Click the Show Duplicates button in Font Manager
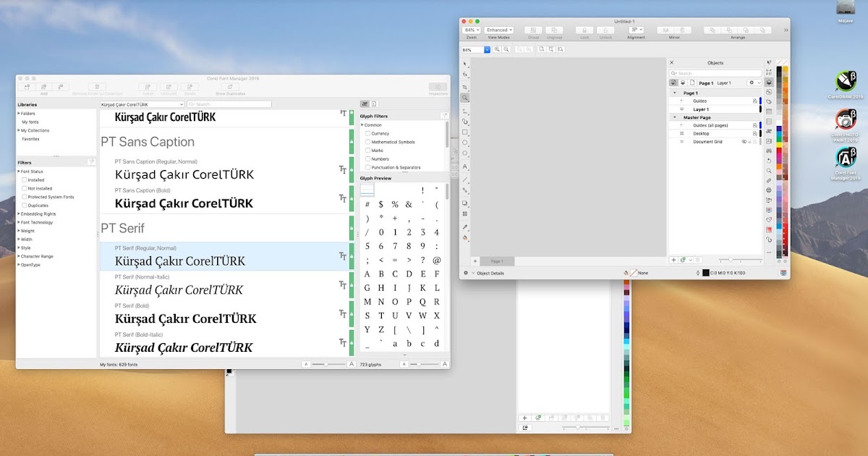The width and height of the screenshot is (868, 456). [x=230, y=87]
